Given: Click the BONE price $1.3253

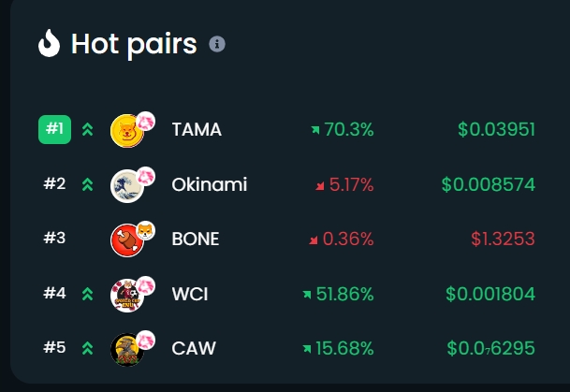Looking at the screenshot, I should coord(504,240).
